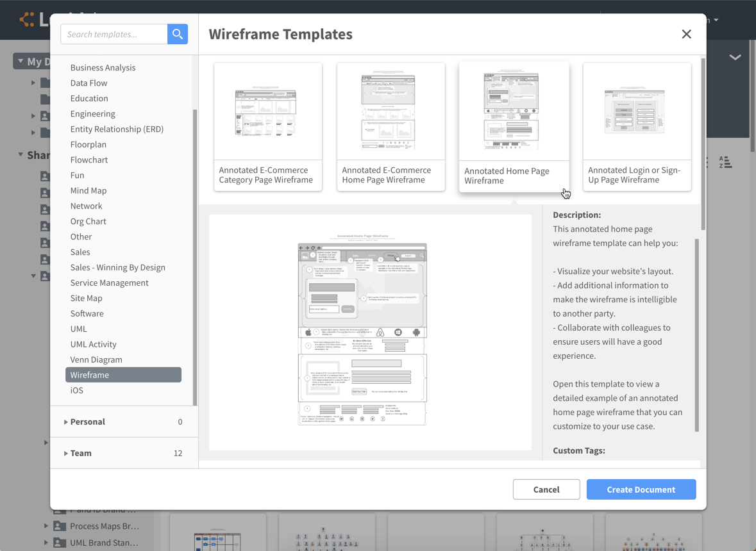
Task: Select the Annotated Home Page Wireframe thumbnail
Action: coord(514,109)
